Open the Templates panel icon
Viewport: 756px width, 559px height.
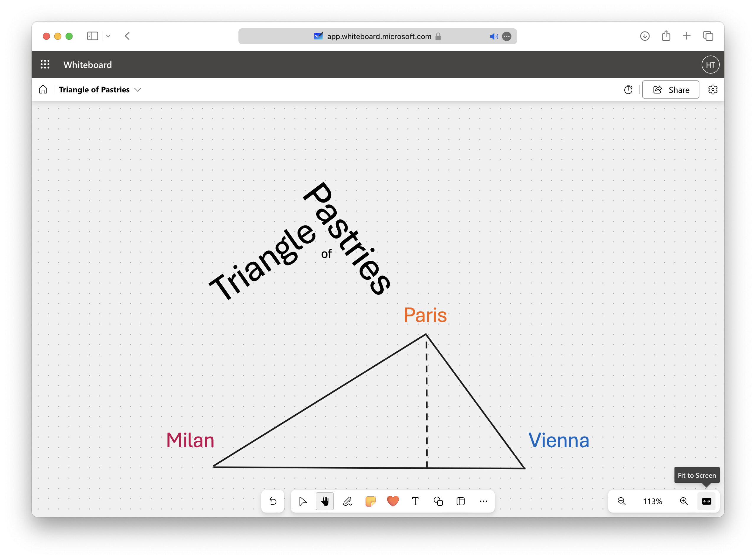pyautogui.click(x=461, y=501)
